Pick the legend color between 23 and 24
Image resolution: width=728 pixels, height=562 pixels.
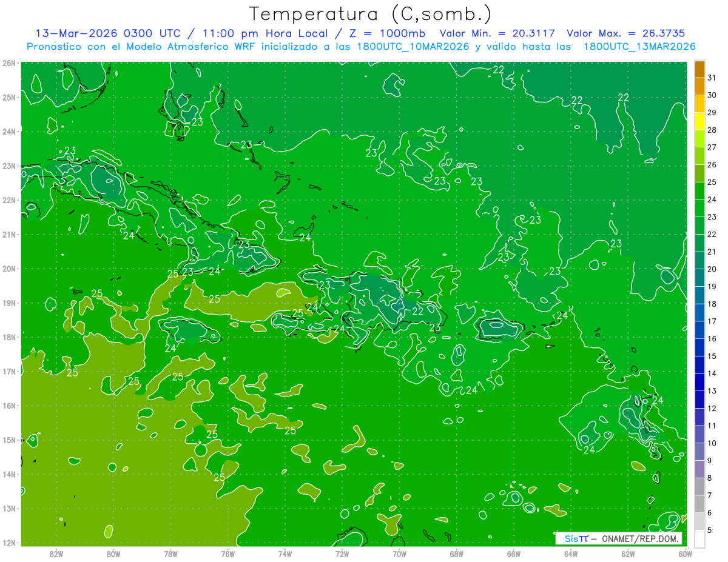point(699,208)
